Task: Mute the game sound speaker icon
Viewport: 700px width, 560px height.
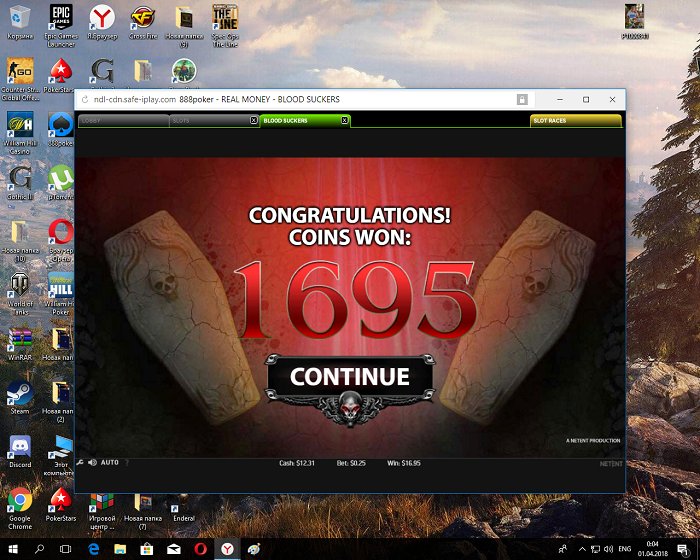Action: (x=92, y=462)
